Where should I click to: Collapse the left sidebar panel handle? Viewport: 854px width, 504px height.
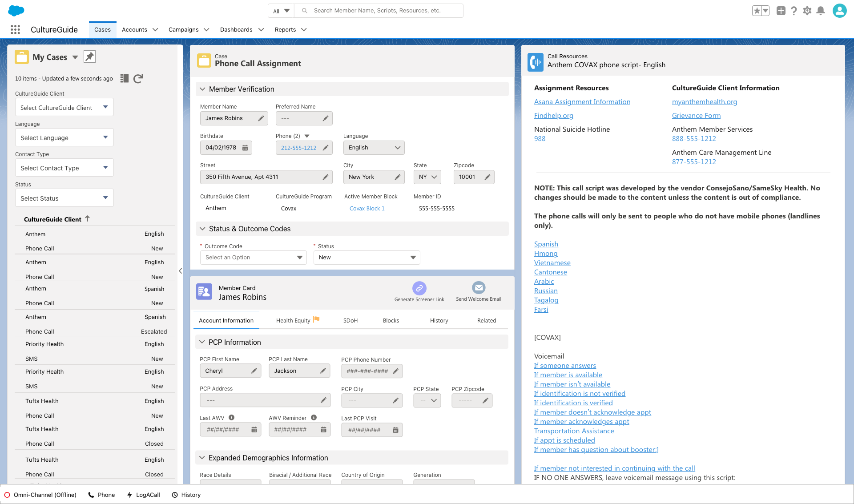pos(180,271)
